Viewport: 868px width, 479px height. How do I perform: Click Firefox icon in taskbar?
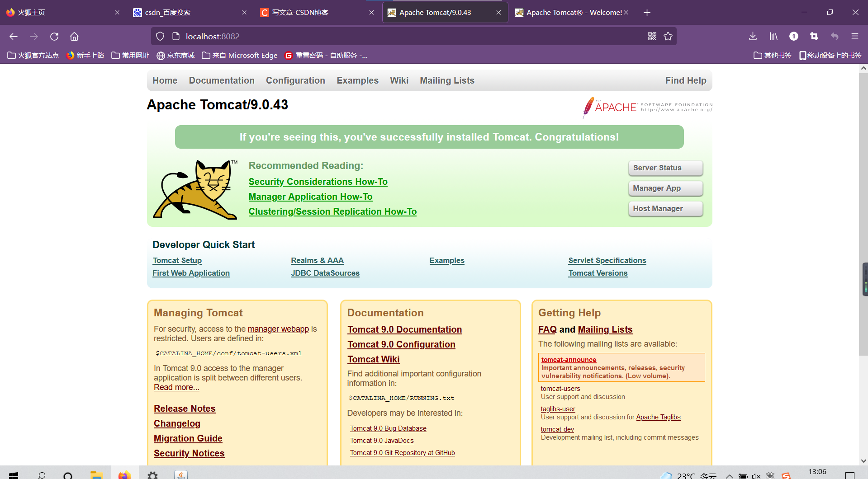coord(124,475)
